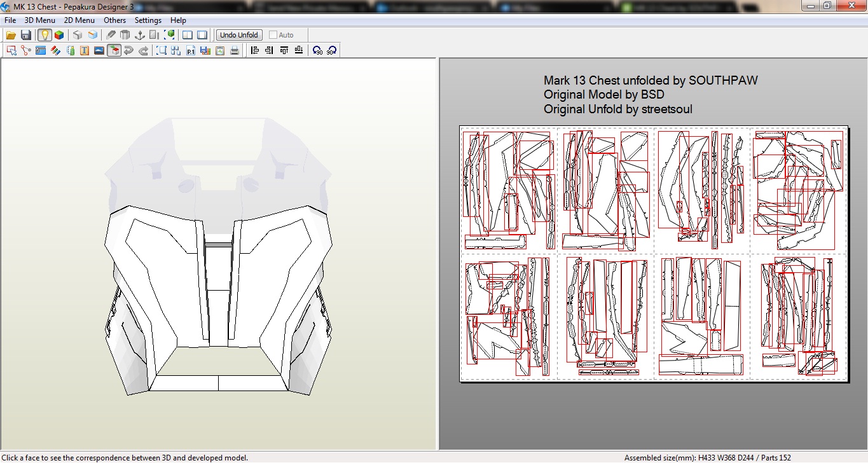
Task: Open the 3D Menu
Action: [40, 20]
